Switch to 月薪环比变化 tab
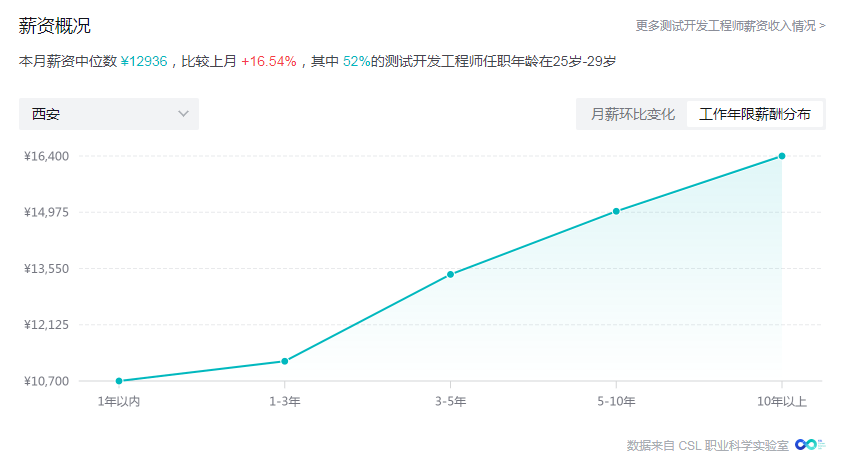Viewport: 844px width, 464px height. pos(632,114)
